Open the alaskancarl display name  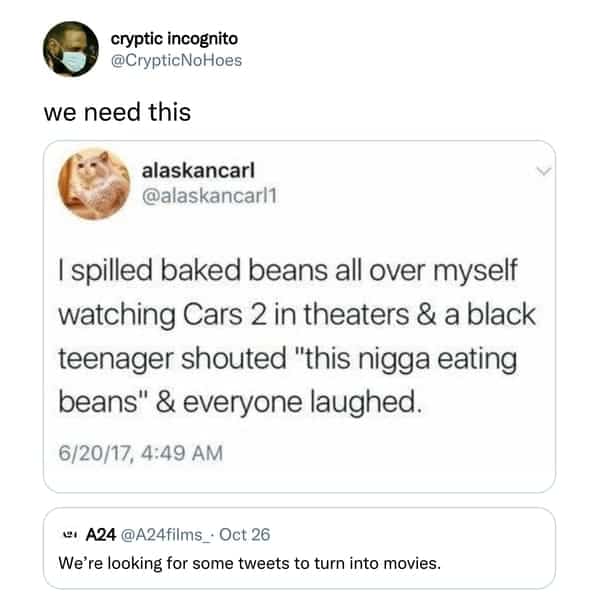point(198,170)
